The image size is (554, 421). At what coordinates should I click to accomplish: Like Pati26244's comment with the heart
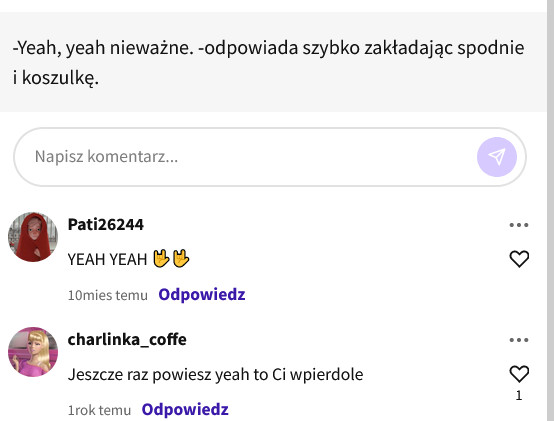click(x=519, y=259)
